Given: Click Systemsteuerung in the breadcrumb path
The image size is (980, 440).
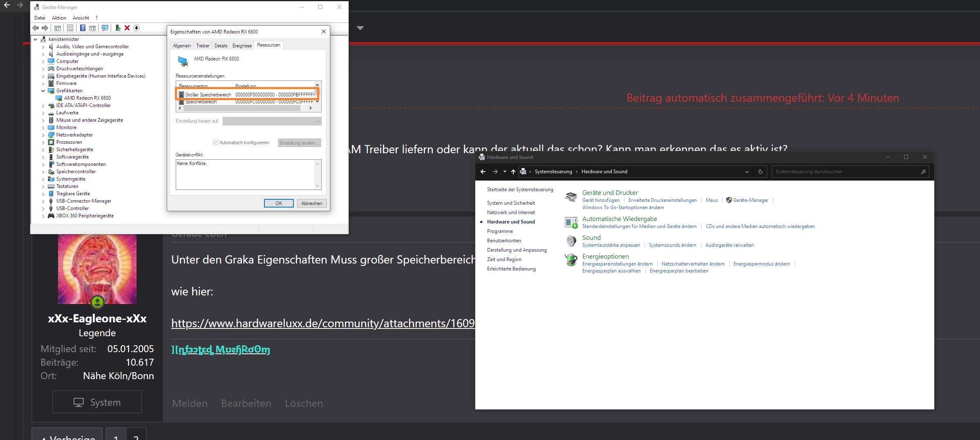Looking at the screenshot, I should coord(553,172).
